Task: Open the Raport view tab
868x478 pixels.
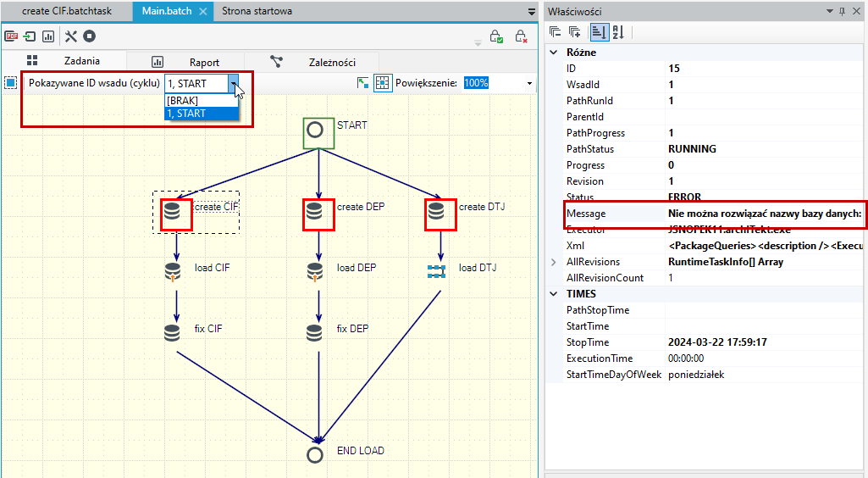Action: point(185,62)
